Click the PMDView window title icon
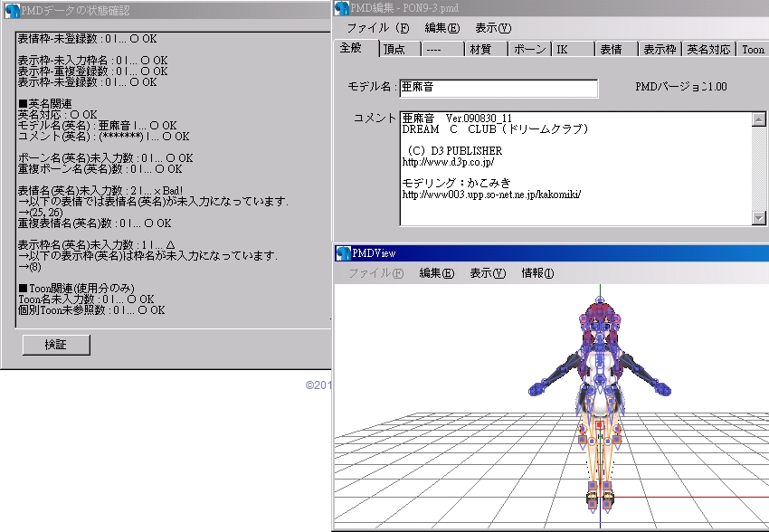Screen dimensions: 769x532 pyautogui.click(x=343, y=253)
